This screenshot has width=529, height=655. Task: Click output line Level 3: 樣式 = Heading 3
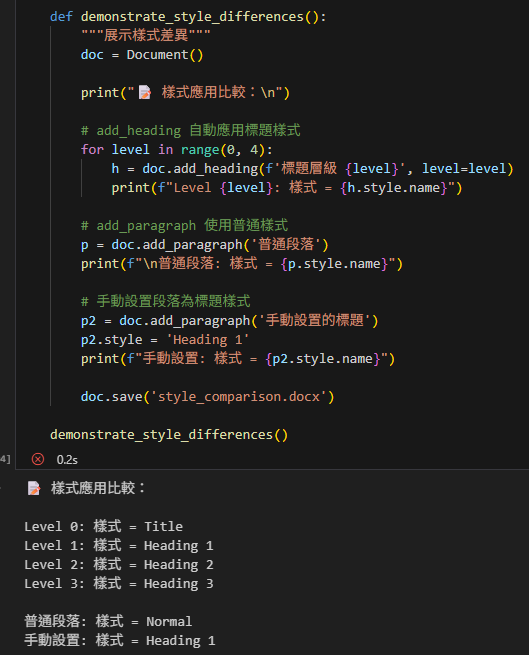click(x=119, y=584)
